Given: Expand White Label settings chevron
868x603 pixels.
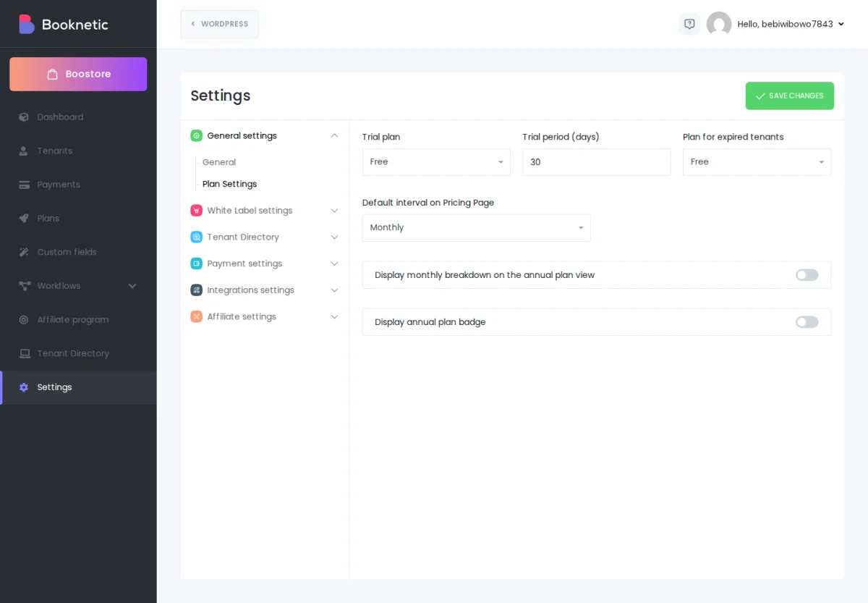Looking at the screenshot, I should pos(334,211).
